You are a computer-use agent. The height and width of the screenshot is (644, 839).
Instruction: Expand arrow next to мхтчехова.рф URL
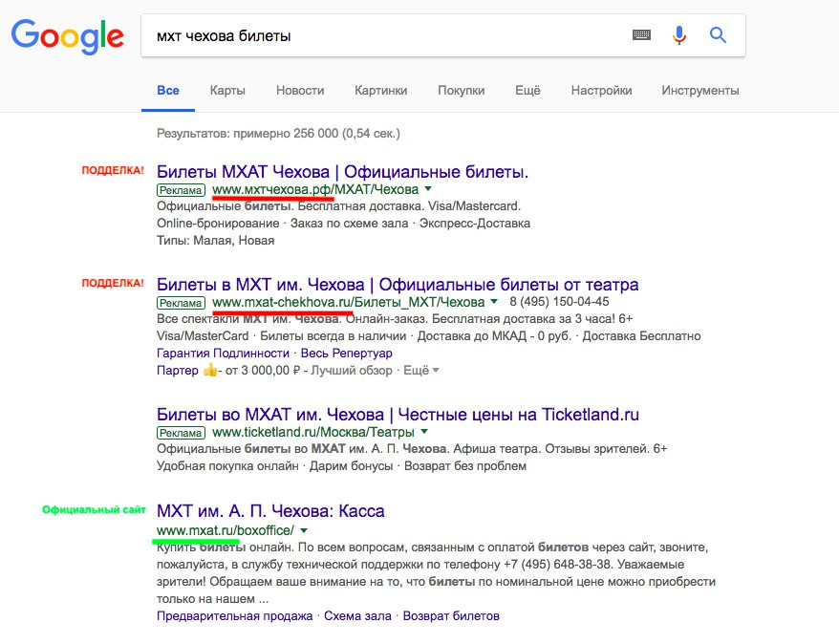coord(428,189)
